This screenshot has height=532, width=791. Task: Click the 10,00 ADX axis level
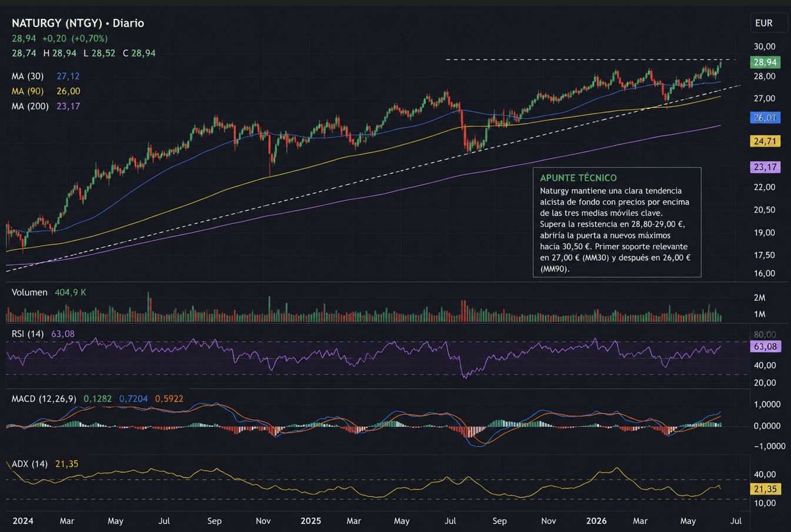tap(765, 503)
